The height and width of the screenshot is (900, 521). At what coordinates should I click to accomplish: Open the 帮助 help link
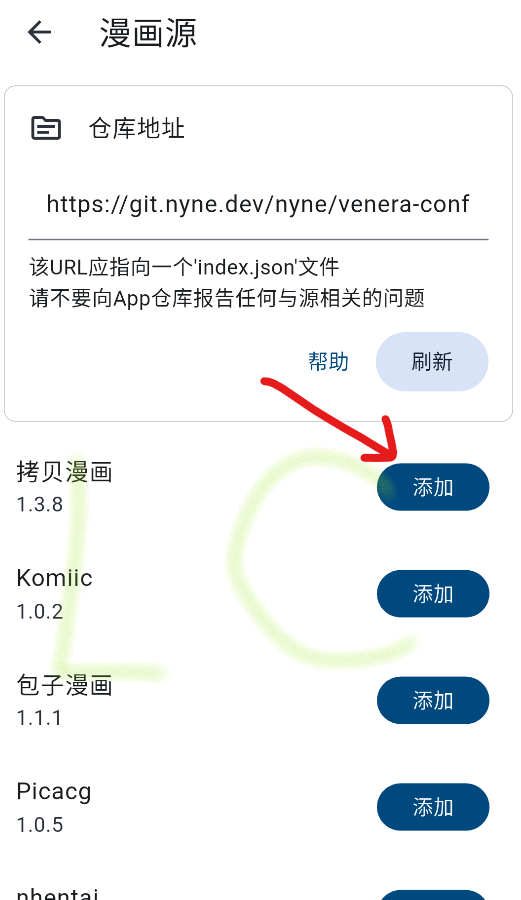coord(328,362)
